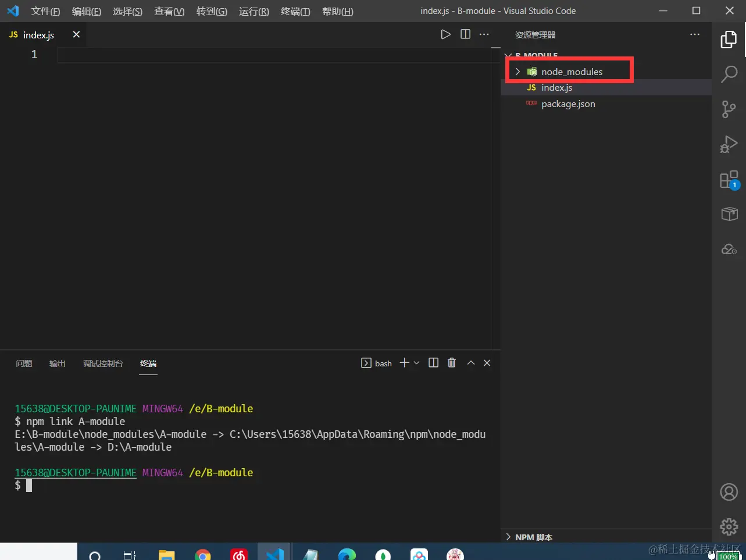Click the underlined 15638@DESKTOP-PAUNIME prompt text
The image size is (746, 560).
[x=76, y=473]
